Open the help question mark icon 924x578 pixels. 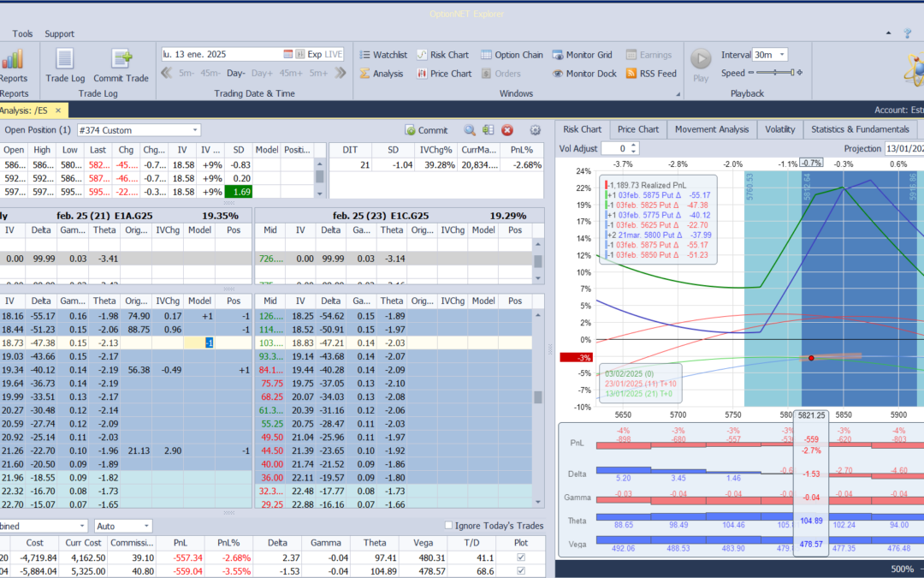click(x=908, y=33)
